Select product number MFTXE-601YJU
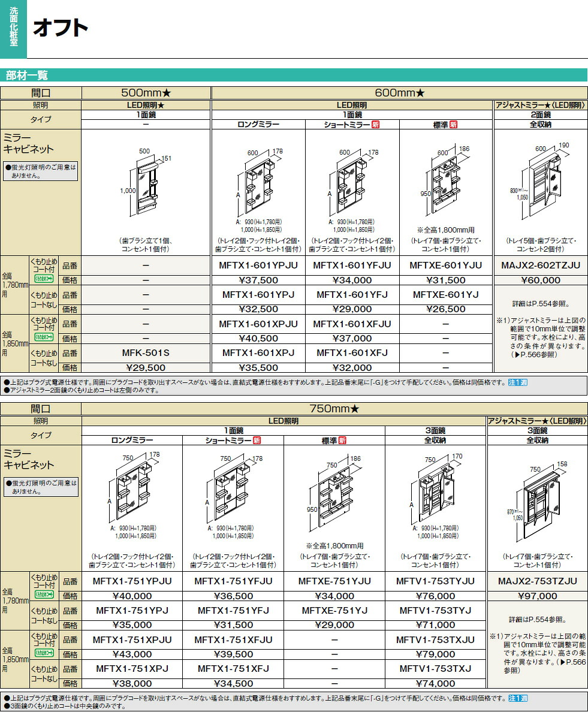 pos(446,265)
